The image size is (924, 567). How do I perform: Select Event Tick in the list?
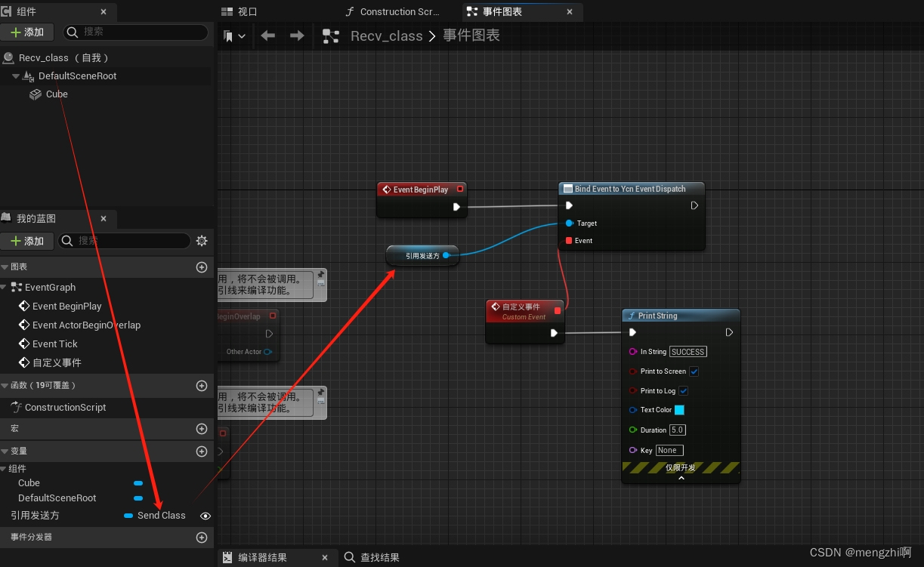coord(54,344)
